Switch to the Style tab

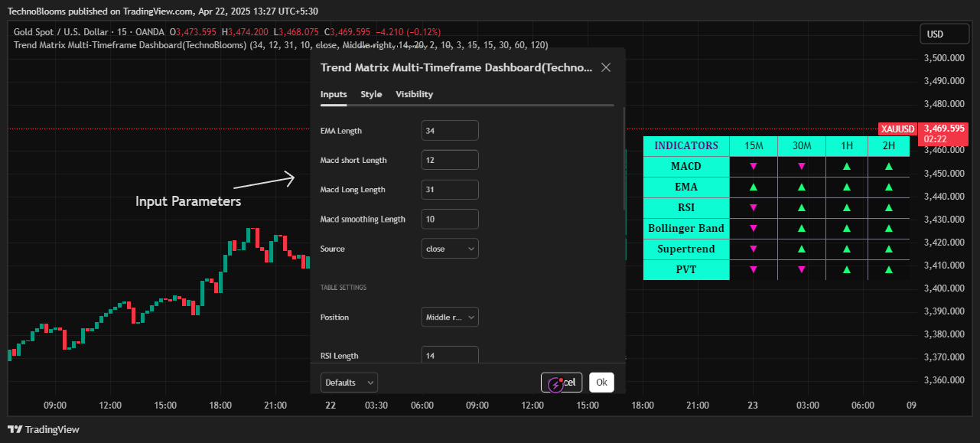point(371,94)
